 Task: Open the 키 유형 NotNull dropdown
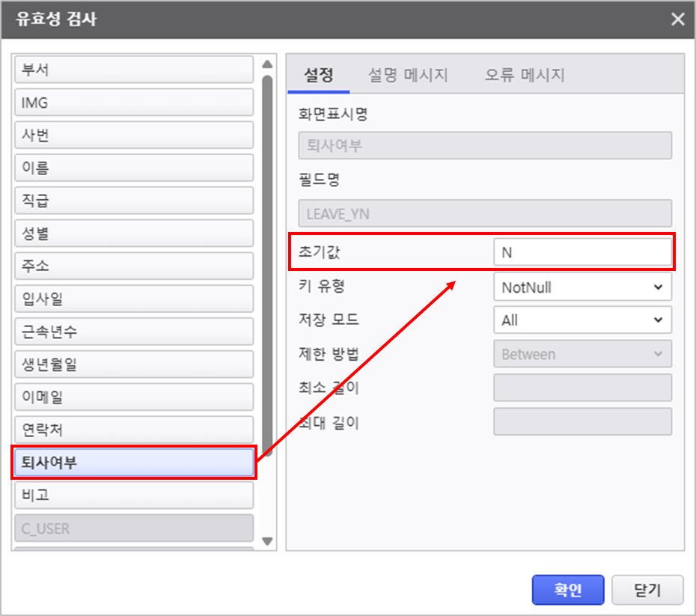click(x=582, y=287)
